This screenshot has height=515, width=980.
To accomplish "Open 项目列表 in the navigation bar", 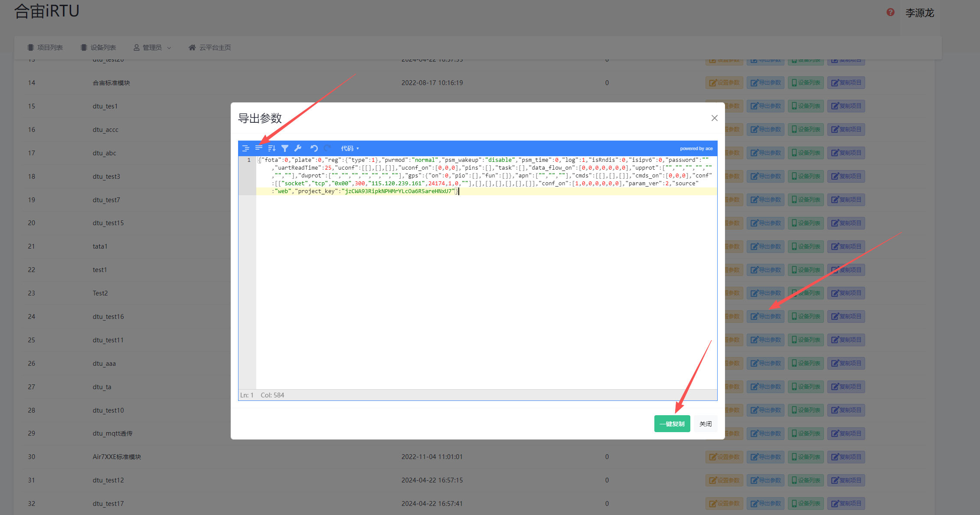I will pyautogui.click(x=45, y=47).
